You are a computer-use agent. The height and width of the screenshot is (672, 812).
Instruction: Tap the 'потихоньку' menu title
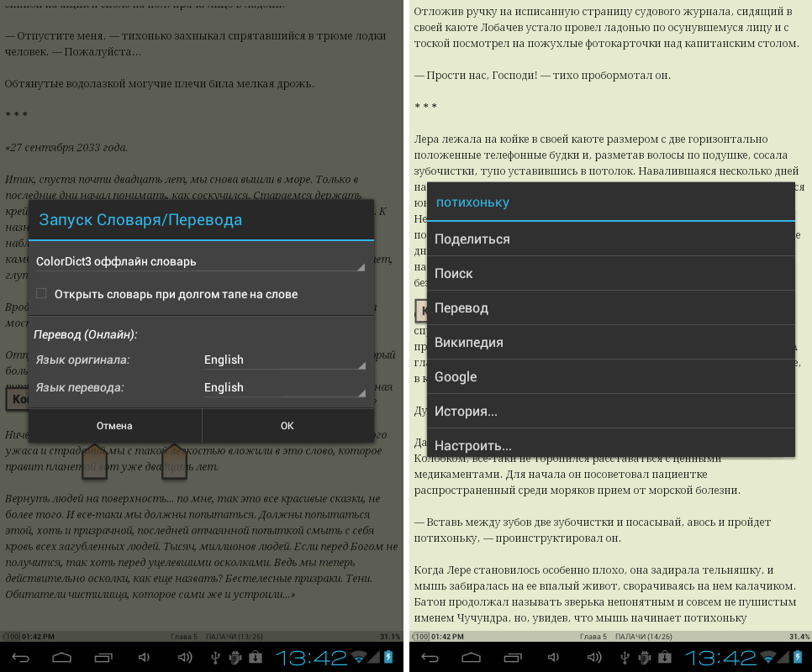tap(472, 202)
